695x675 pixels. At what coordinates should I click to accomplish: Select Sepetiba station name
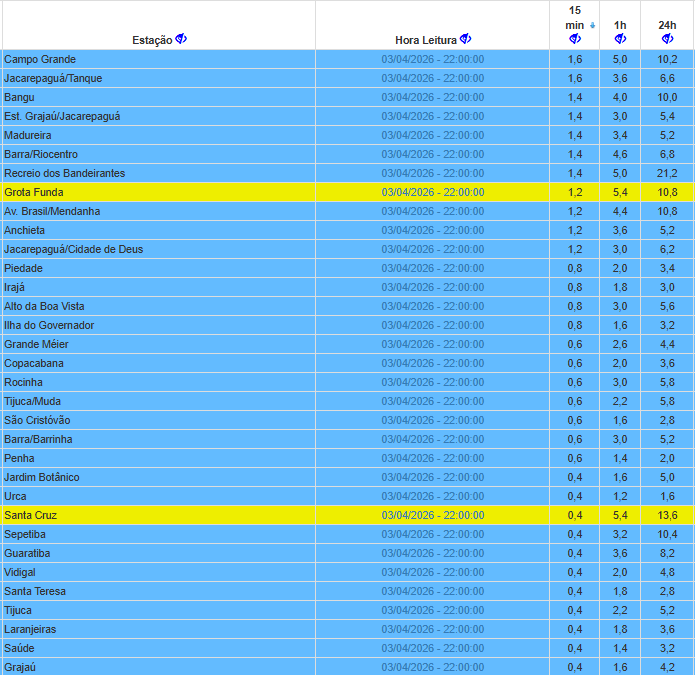point(25,535)
